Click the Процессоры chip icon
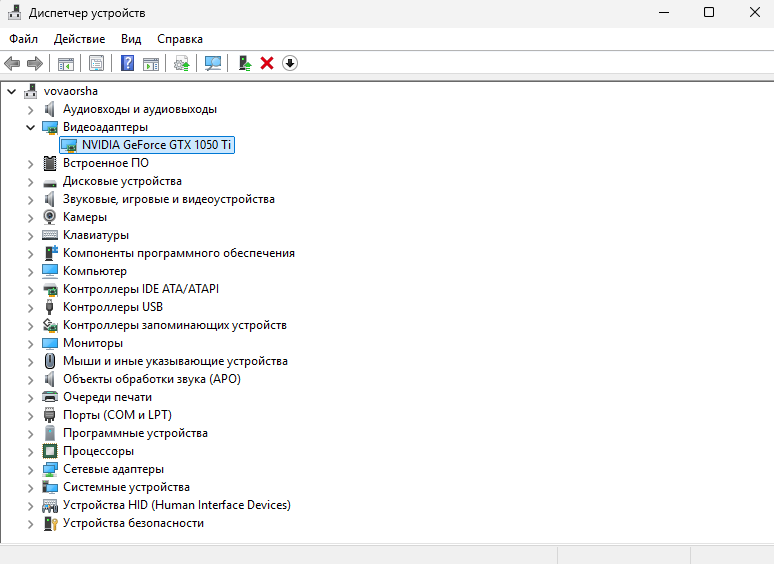The height and width of the screenshot is (564, 774). point(49,451)
